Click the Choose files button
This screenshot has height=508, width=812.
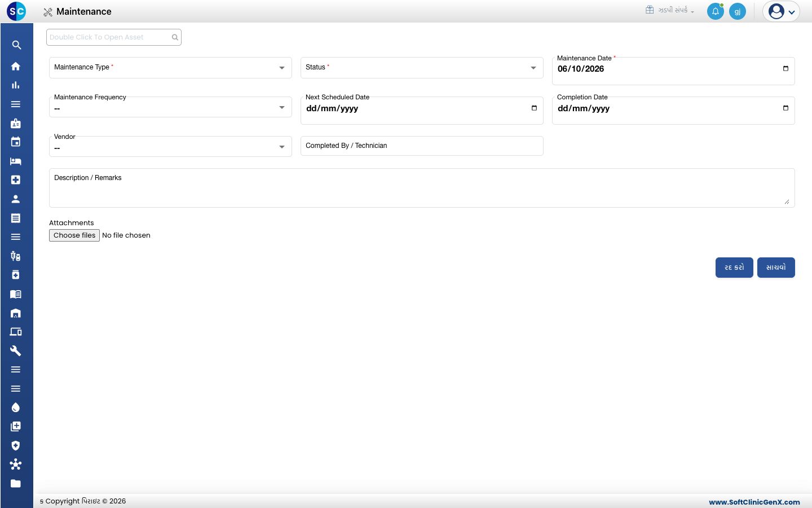[74, 235]
